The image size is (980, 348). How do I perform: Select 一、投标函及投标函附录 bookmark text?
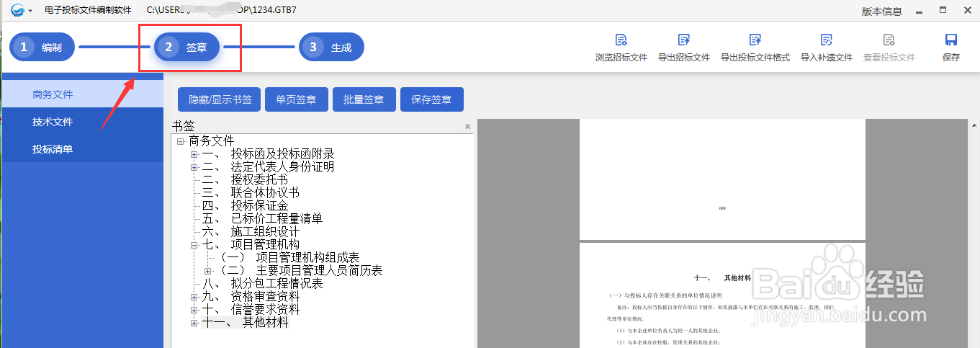click(268, 154)
